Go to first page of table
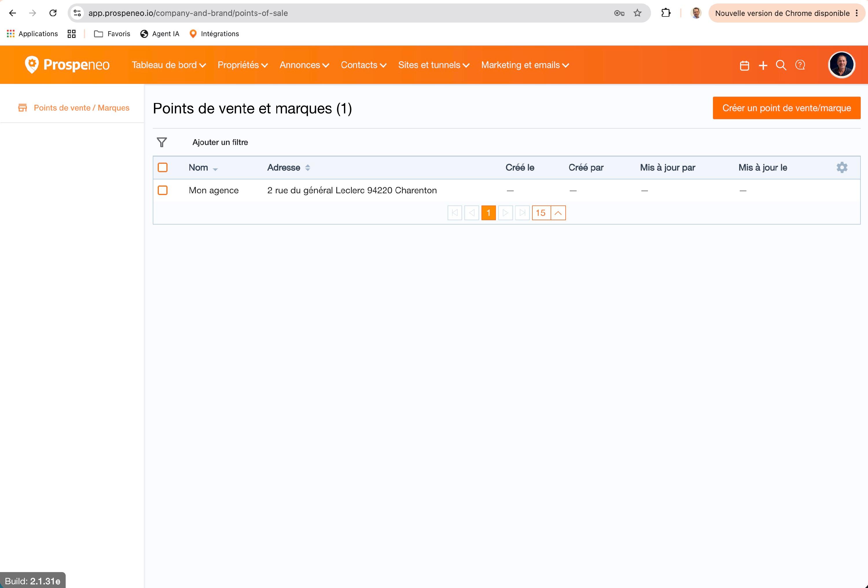Image resolution: width=868 pixels, height=588 pixels. [455, 213]
